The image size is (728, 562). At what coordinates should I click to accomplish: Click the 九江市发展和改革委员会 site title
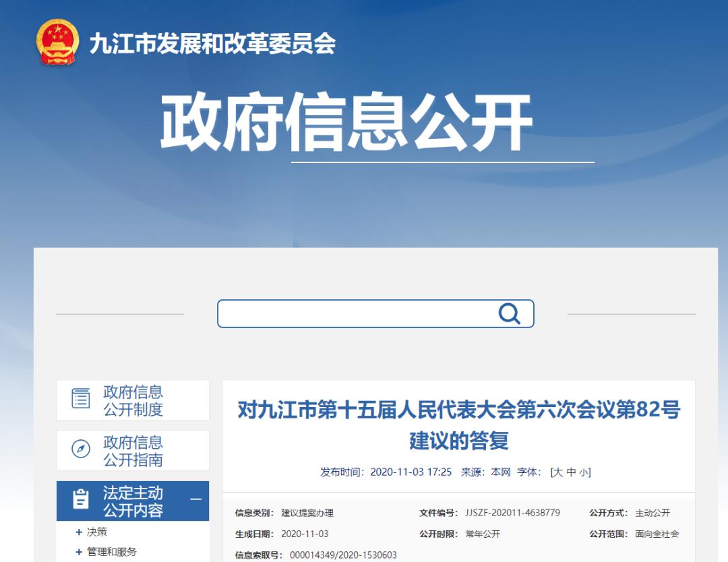(212, 44)
